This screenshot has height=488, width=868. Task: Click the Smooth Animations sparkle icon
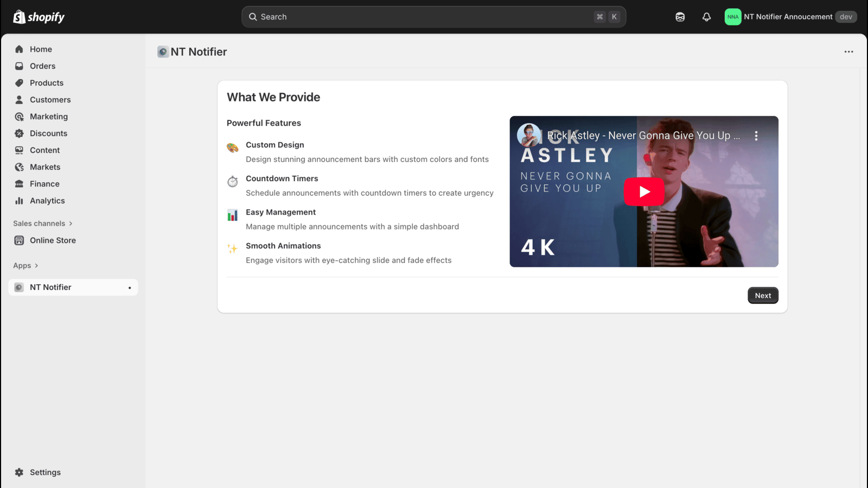[233, 248]
